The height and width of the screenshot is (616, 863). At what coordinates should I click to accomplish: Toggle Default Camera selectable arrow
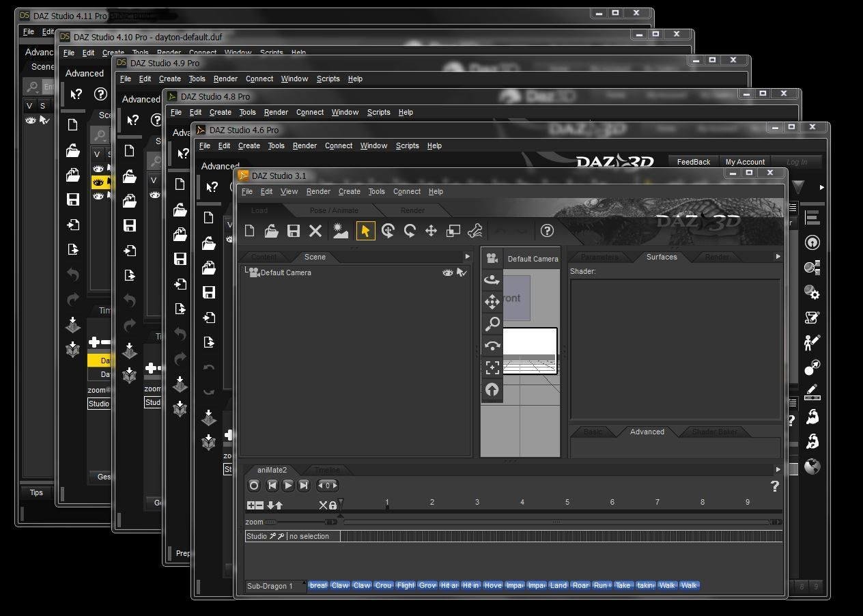tap(462, 272)
